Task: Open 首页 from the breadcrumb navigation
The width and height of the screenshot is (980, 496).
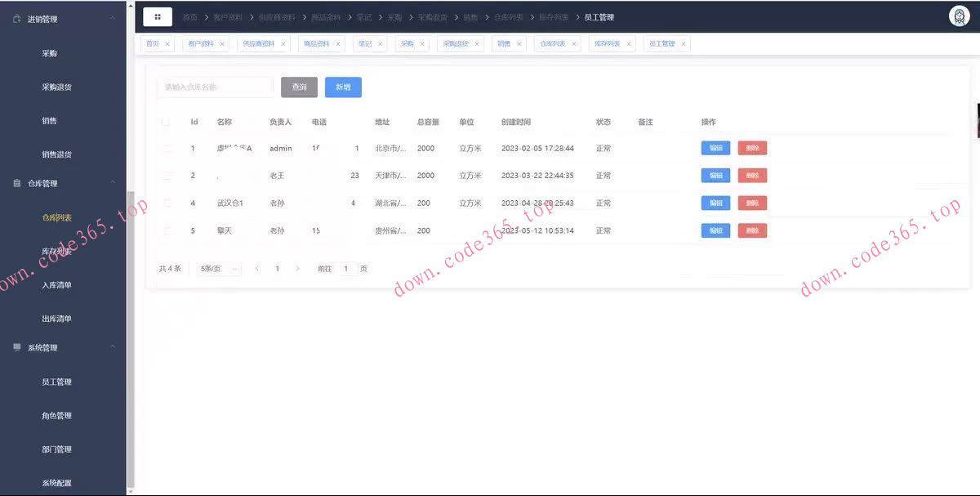Action: point(193,16)
